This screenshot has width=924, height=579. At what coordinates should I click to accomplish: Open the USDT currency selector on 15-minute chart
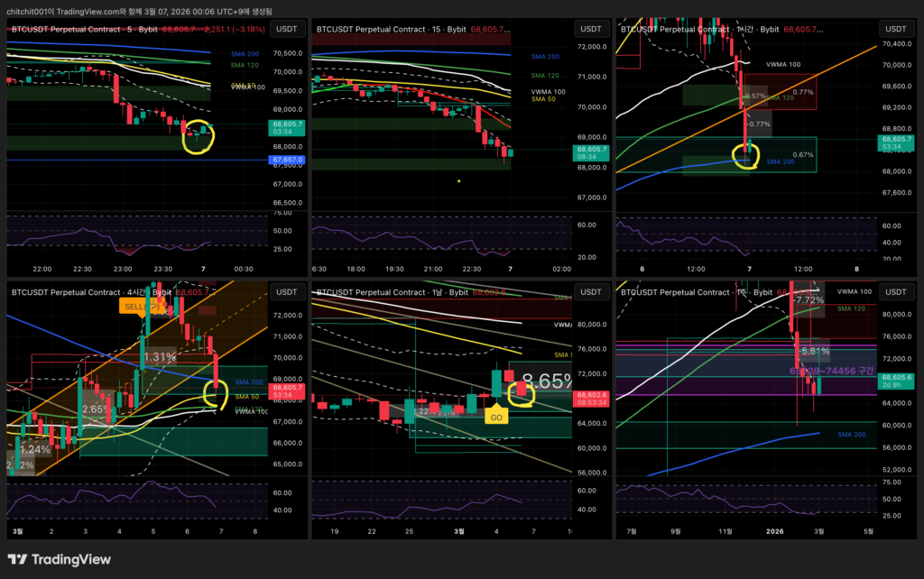click(x=591, y=29)
